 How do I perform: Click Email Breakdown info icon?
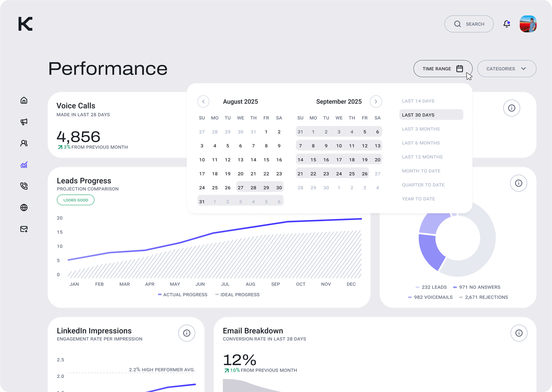coord(519,333)
